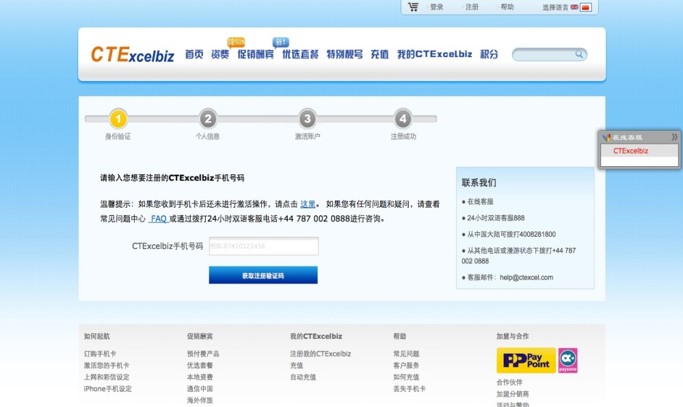
Task: Click footer link 常见问题
Action: tap(406, 354)
